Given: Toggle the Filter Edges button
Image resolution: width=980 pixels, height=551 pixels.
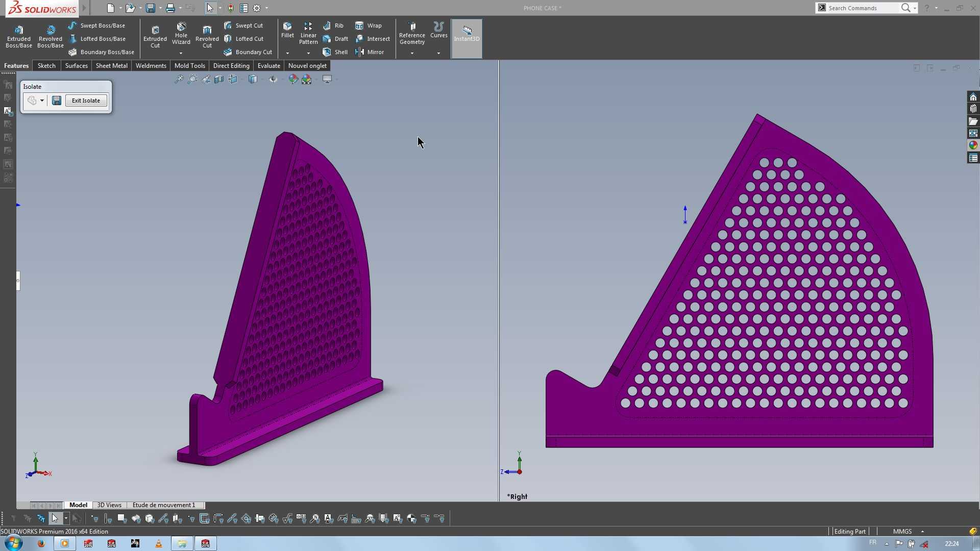Looking at the screenshot, I should click(108, 519).
